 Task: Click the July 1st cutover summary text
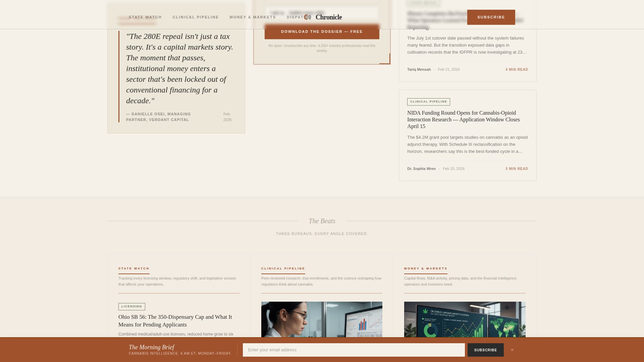pos(467,45)
